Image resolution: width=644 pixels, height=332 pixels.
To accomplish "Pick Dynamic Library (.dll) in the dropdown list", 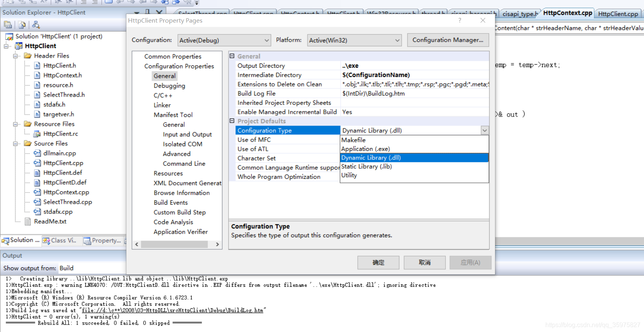I will (x=414, y=157).
